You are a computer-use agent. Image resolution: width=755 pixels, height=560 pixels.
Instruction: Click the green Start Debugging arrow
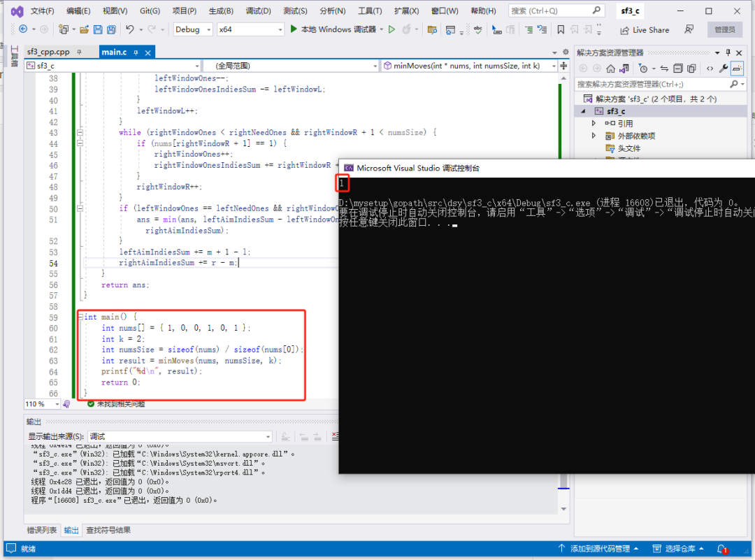coord(294,29)
